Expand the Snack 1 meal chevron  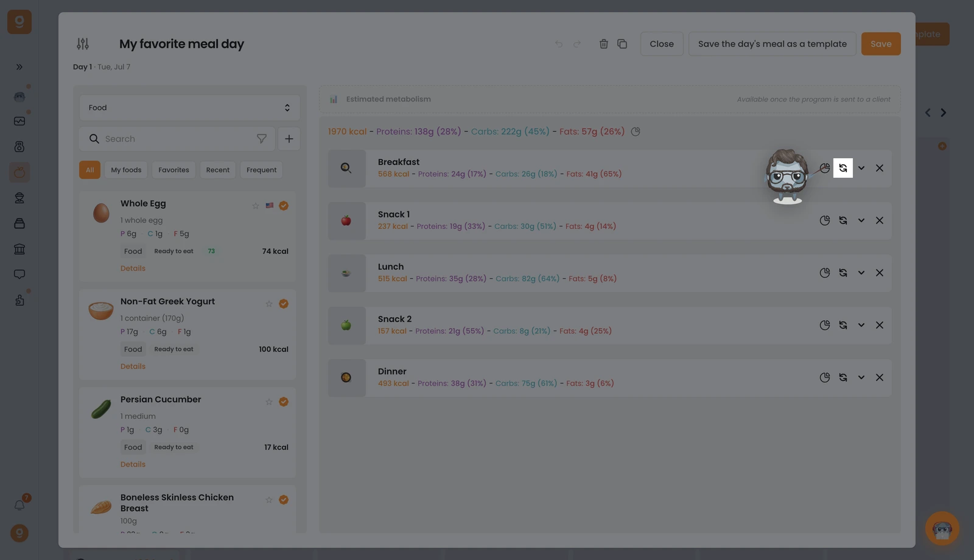[x=861, y=220]
